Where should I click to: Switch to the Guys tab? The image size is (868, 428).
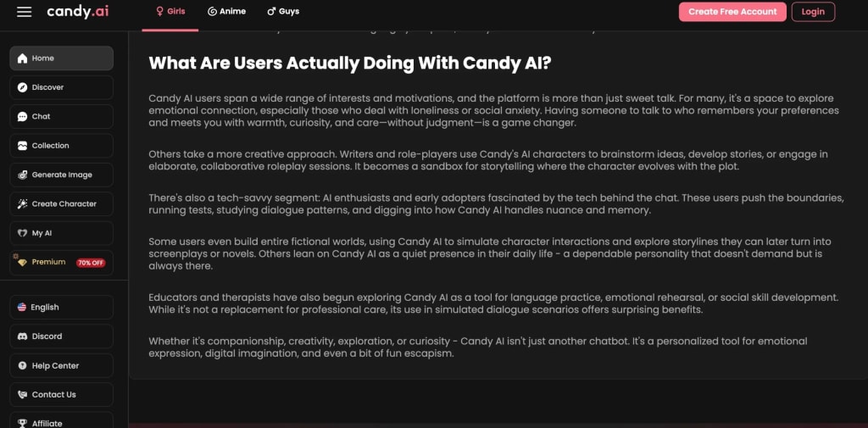pos(283,11)
